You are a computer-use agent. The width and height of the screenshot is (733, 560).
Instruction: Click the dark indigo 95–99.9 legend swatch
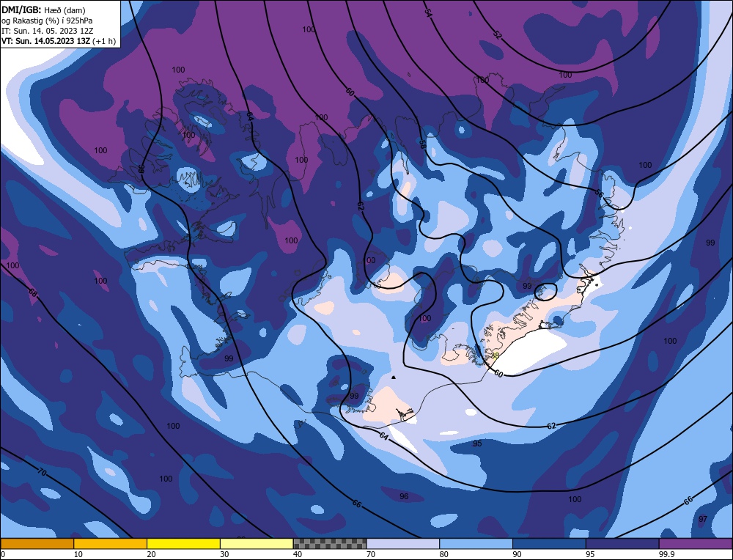[622, 543]
